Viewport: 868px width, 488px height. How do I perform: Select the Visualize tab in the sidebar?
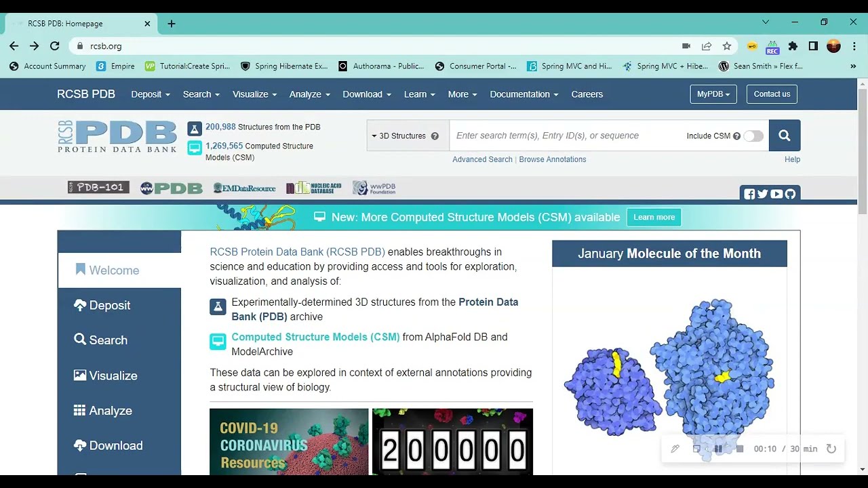tap(119, 375)
